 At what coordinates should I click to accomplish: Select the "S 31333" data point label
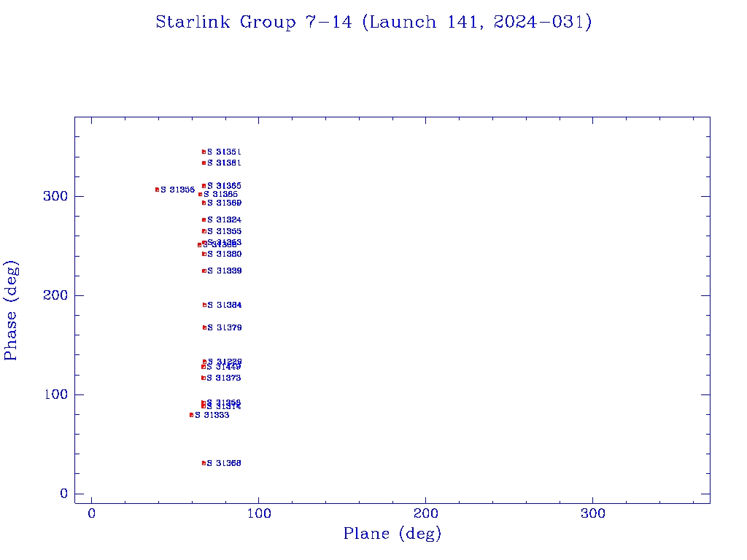tap(212, 415)
